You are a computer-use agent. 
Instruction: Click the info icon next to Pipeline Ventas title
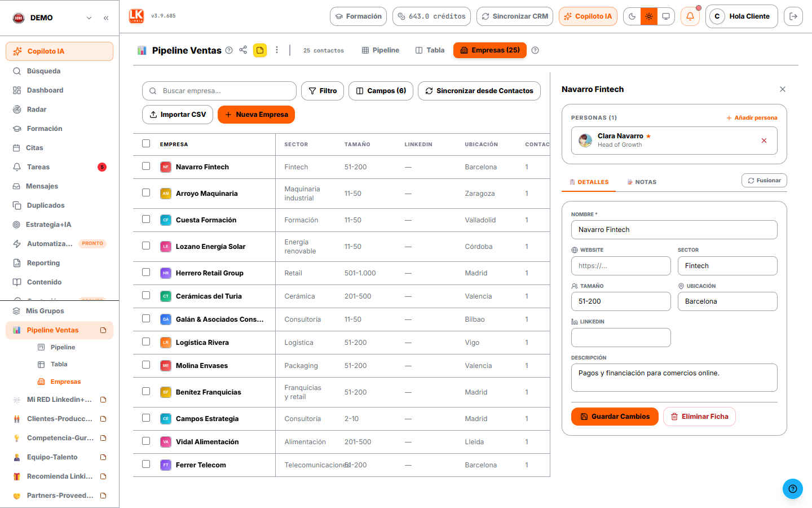[229, 50]
